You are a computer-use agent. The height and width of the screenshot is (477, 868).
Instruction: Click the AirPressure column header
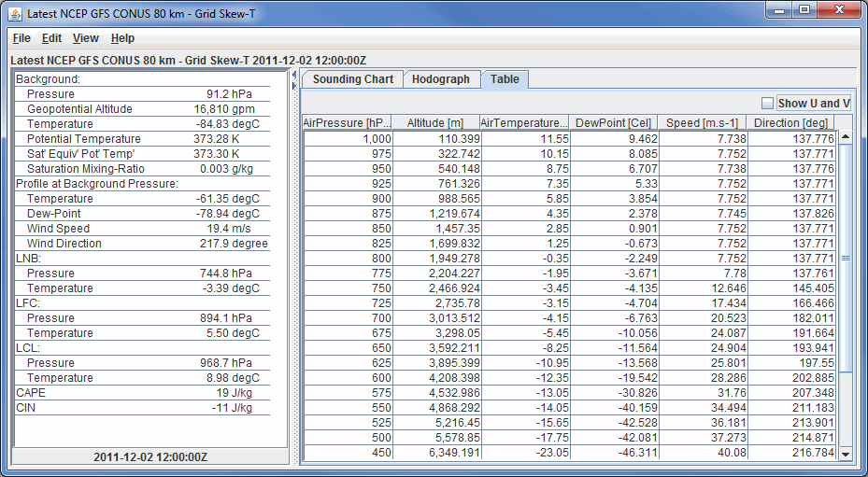pos(347,122)
